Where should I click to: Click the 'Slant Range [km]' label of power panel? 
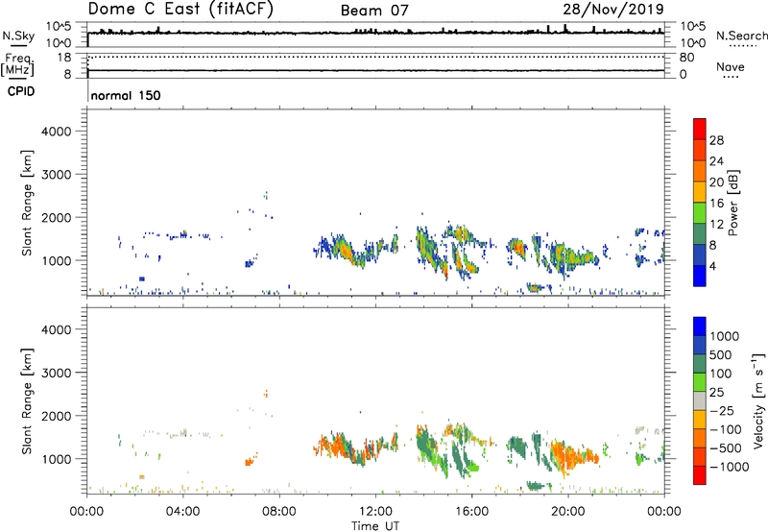pyautogui.click(x=27, y=203)
